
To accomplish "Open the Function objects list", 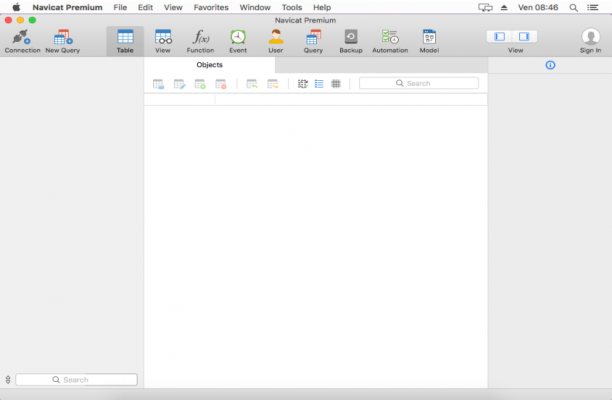I will [x=200, y=41].
